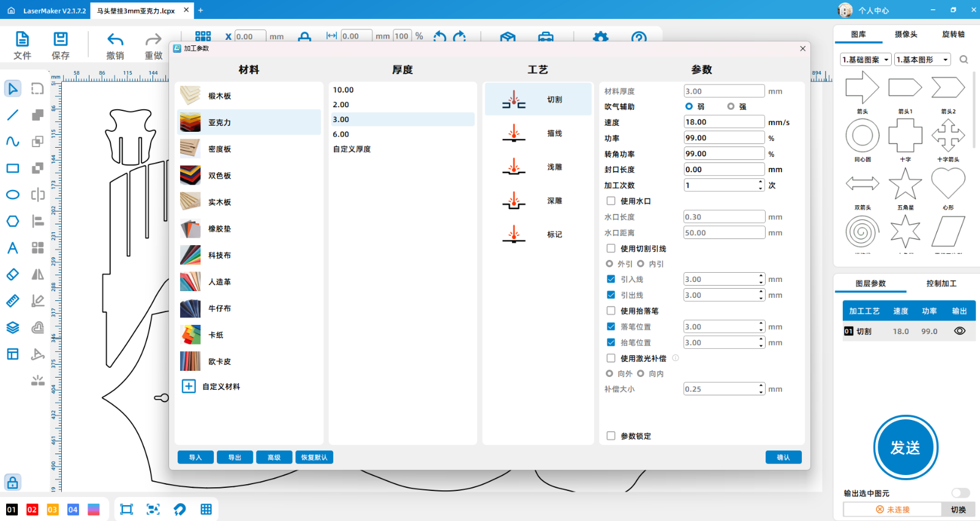This screenshot has width=980, height=521.
Task: Select the eraser tool
Action: click(12, 274)
